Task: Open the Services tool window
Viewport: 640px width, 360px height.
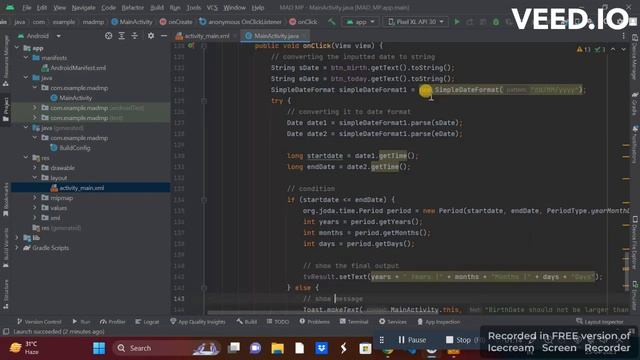Action: [393, 322]
